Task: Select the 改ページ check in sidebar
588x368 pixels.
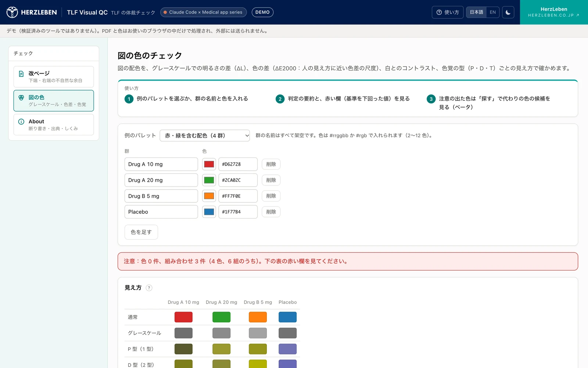Action: 54,77
